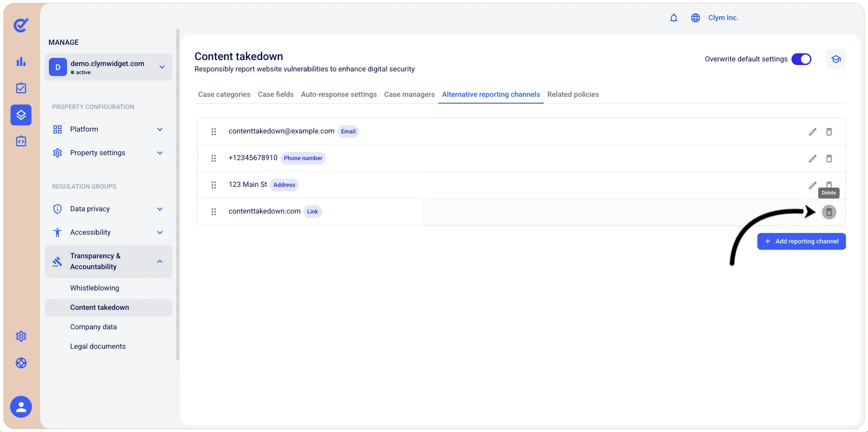Grab the drag handle for 123 Main St
This screenshot has width=868, height=432.
pyautogui.click(x=214, y=185)
